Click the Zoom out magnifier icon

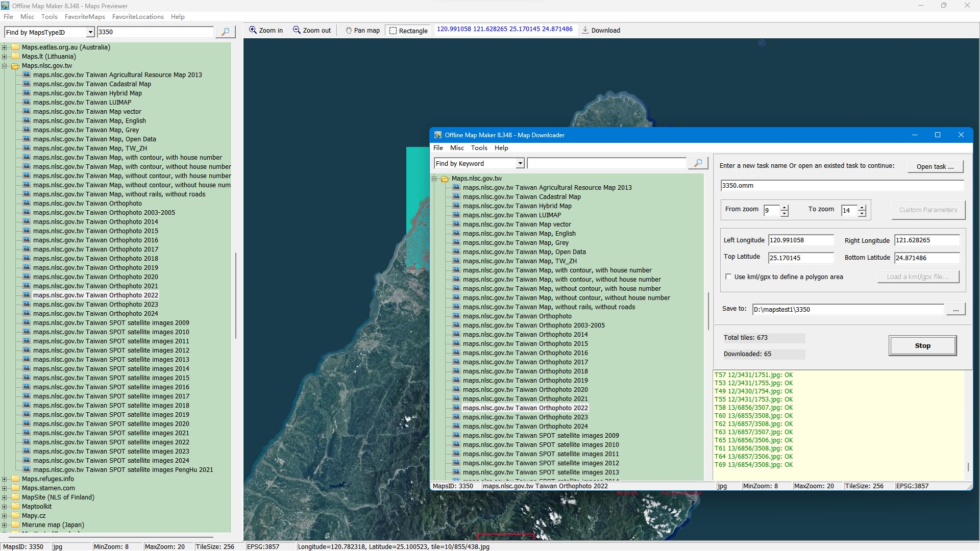click(x=297, y=30)
